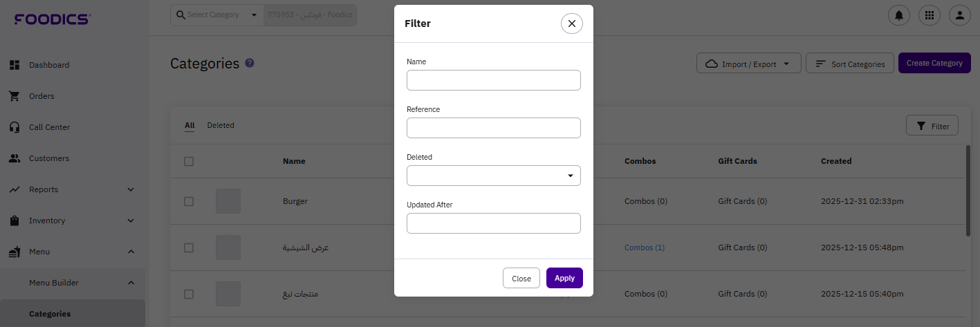
Task: Click the Call Center headset icon
Action: 14,127
